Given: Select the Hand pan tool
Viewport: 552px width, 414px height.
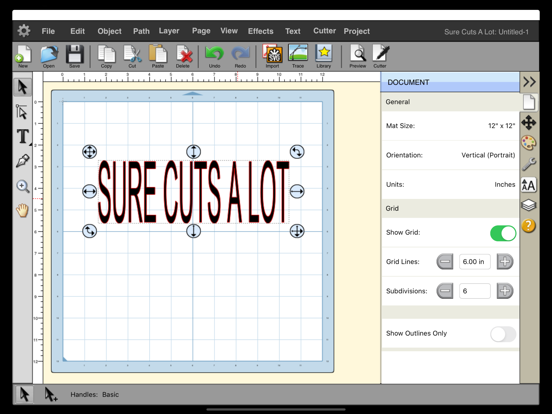Looking at the screenshot, I should click(22, 211).
